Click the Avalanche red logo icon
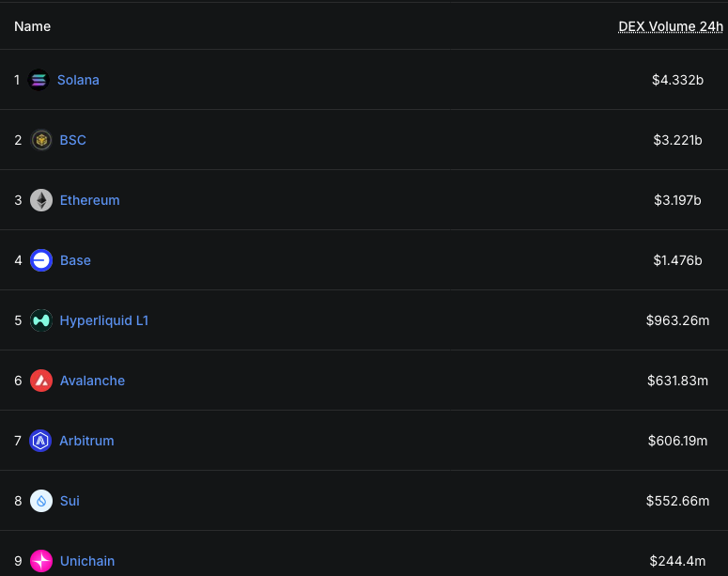Image resolution: width=728 pixels, height=576 pixels. click(41, 381)
